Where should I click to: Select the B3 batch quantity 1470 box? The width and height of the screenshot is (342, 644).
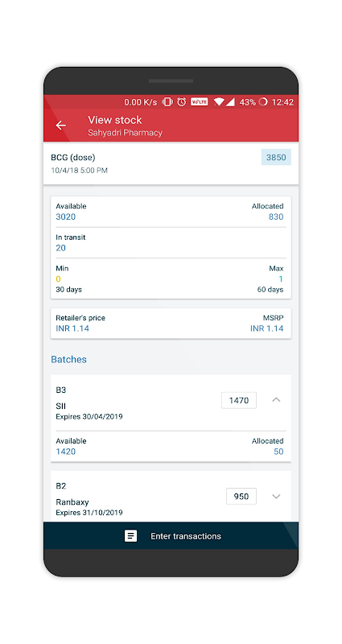click(x=239, y=400)
